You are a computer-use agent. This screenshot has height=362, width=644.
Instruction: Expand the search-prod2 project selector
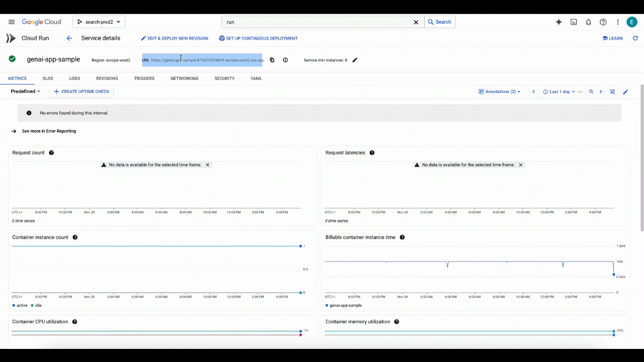pyautogui.click(x=99, y=22)
